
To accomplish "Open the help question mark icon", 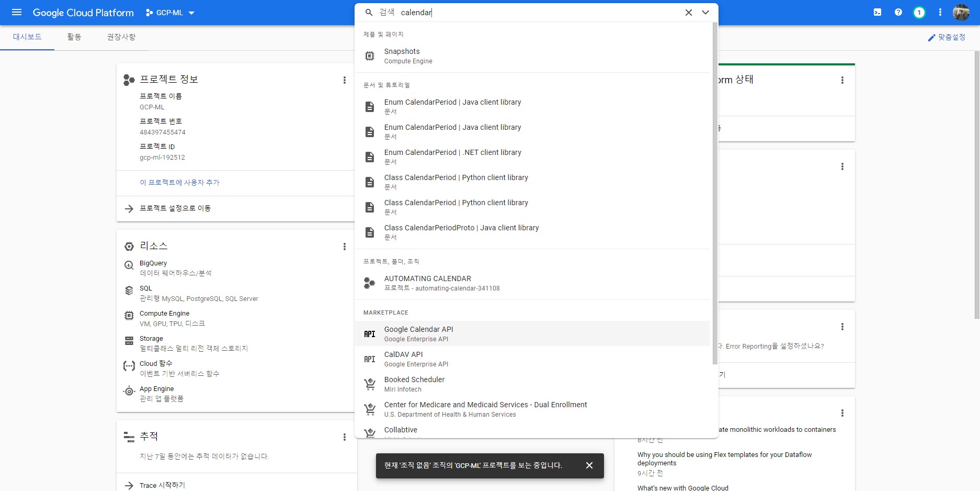I will 898,13.
